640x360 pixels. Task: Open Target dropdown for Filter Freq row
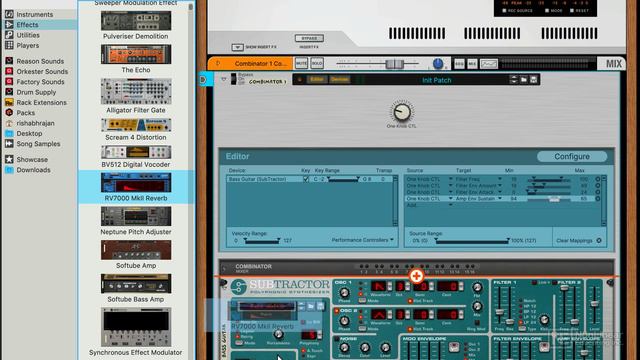(500, 179)
